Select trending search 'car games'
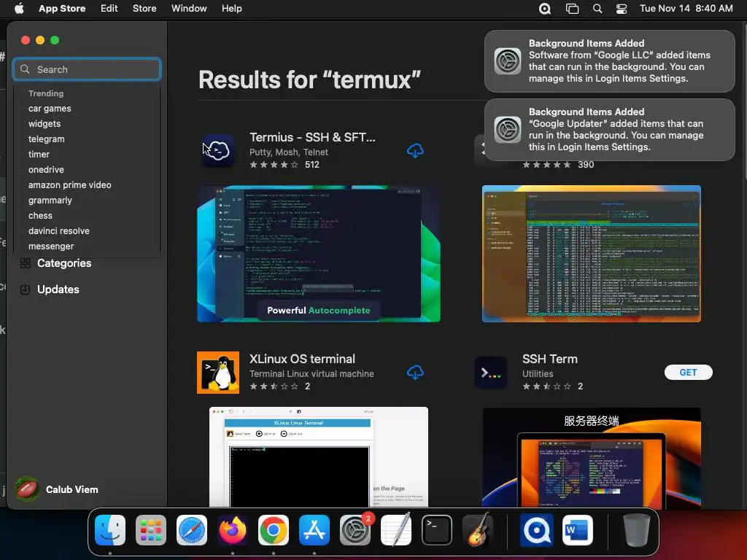747x560 pixels. tap(50, 109)
